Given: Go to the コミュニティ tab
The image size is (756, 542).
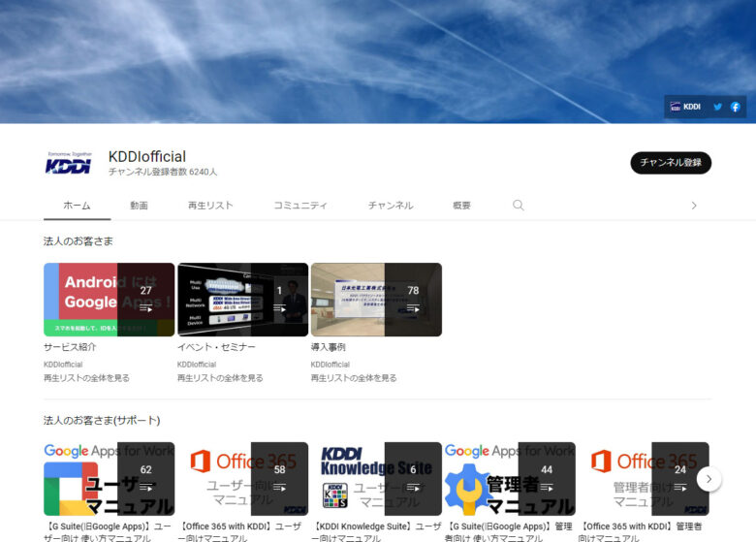Looking at the screenshot, I should pos(300,206).
